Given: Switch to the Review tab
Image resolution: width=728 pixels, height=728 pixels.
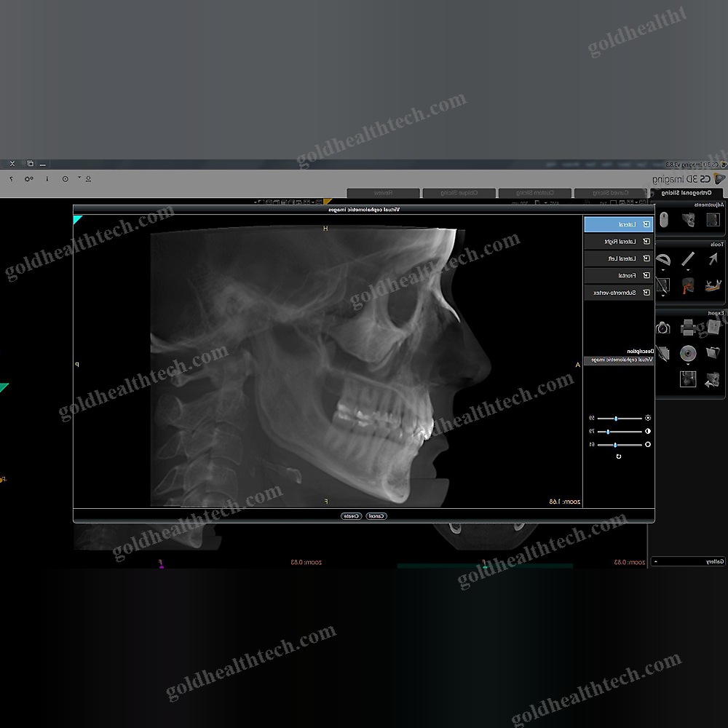Looking at the screenshot, I should click(383, 193).
